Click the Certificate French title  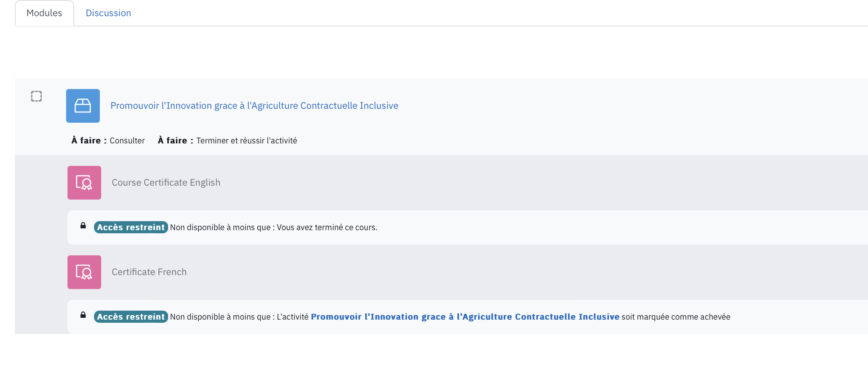149,272
